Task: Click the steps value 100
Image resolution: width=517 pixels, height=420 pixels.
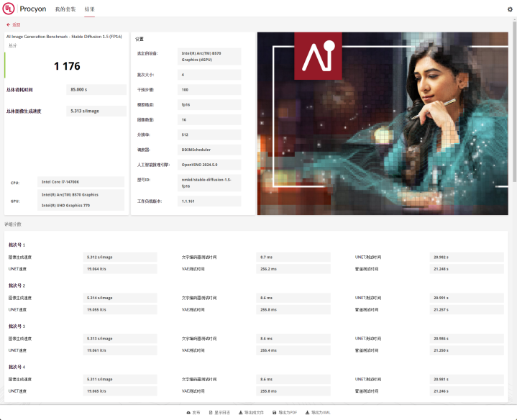Action: [209, 90]
